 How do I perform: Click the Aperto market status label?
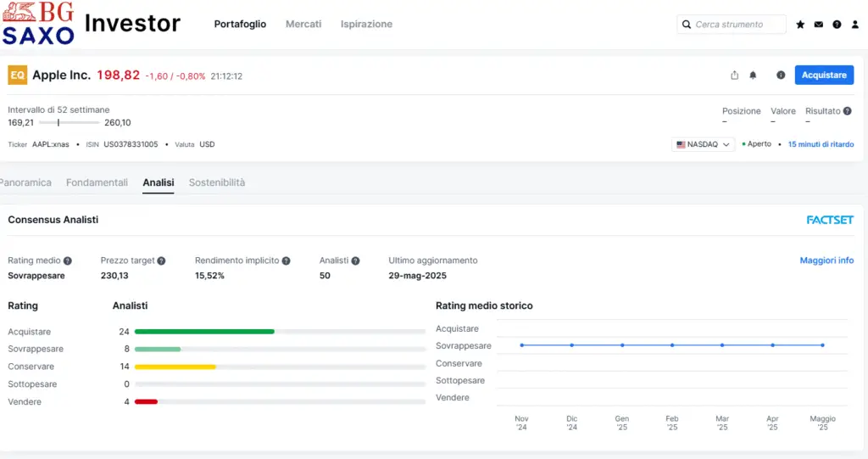point(759,144)
